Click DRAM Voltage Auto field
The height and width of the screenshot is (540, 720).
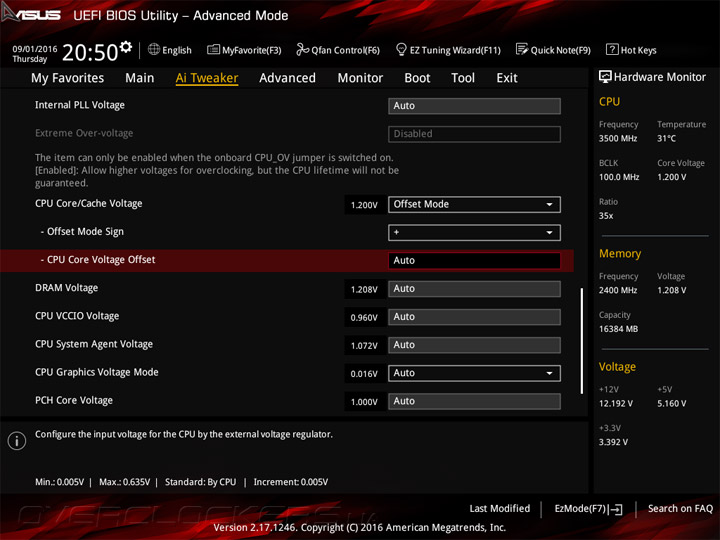[x=474, y=289]
